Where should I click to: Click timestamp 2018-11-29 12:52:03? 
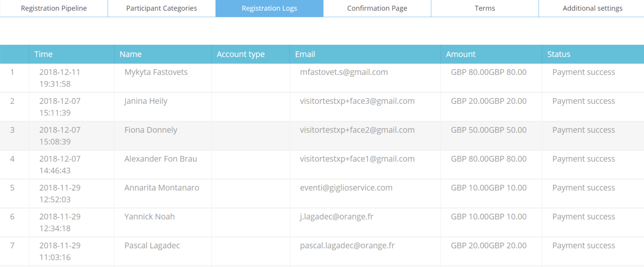pyautogui.click(x=60, y=193)
